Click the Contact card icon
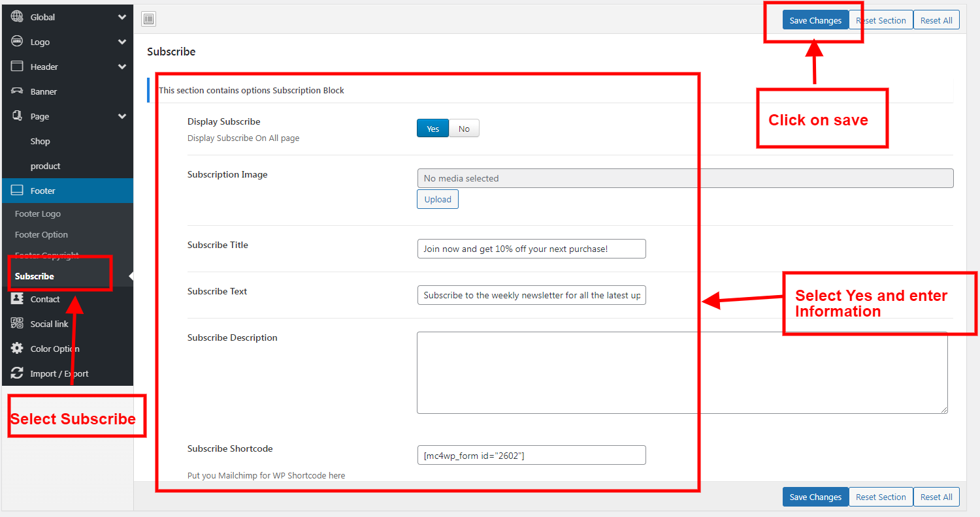 click(x=17, y=299)
